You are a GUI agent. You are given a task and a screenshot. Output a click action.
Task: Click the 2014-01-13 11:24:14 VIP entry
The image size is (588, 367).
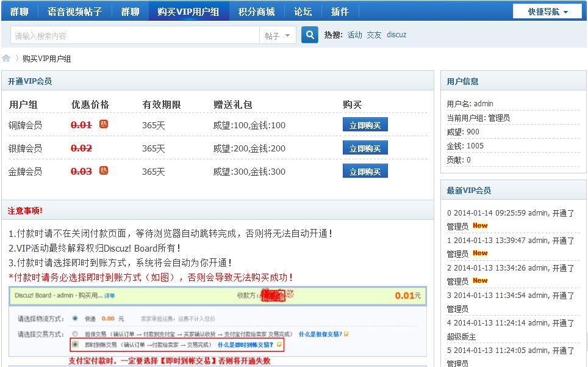tap(511, 330)
